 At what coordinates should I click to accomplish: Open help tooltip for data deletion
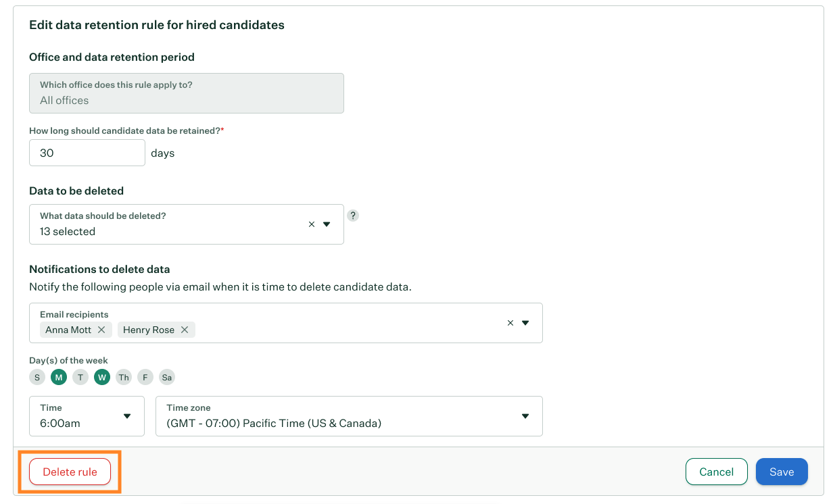tap(353, 216)
